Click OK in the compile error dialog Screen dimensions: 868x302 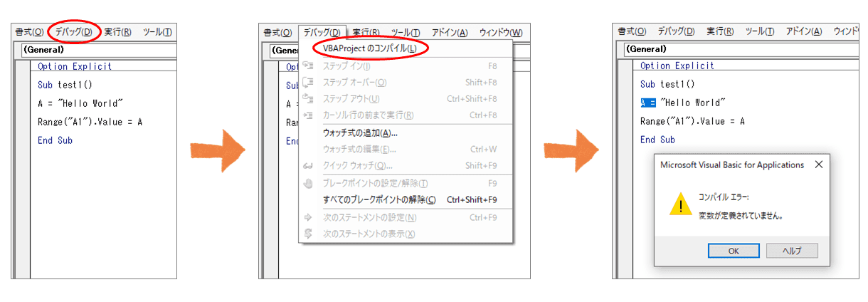tap(734, 251)
